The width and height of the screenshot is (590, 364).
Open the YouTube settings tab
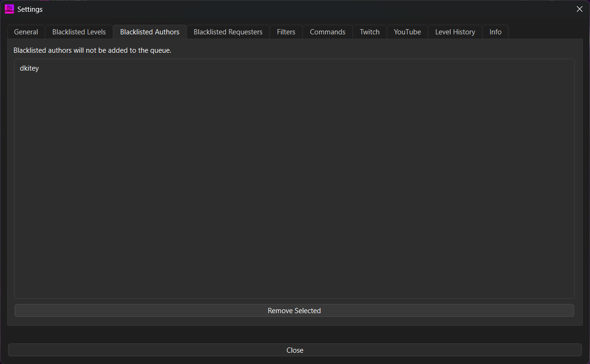click(x=408, y=32)
